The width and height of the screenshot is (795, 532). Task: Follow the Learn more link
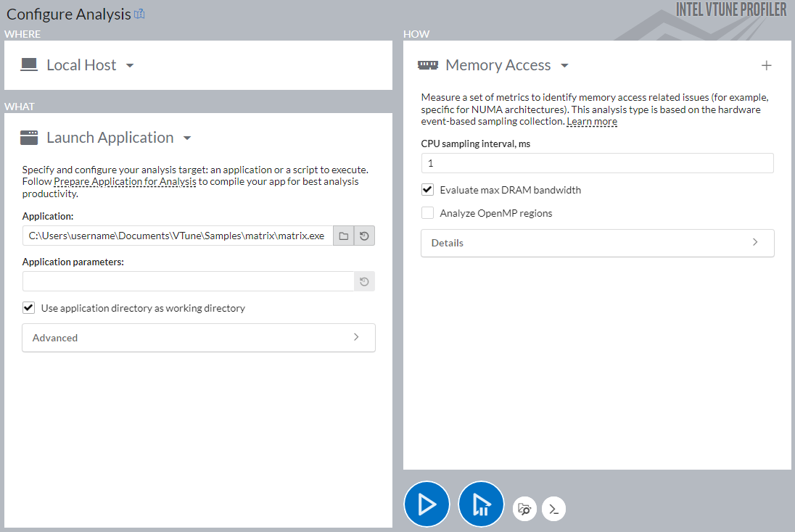pos(592,122)
